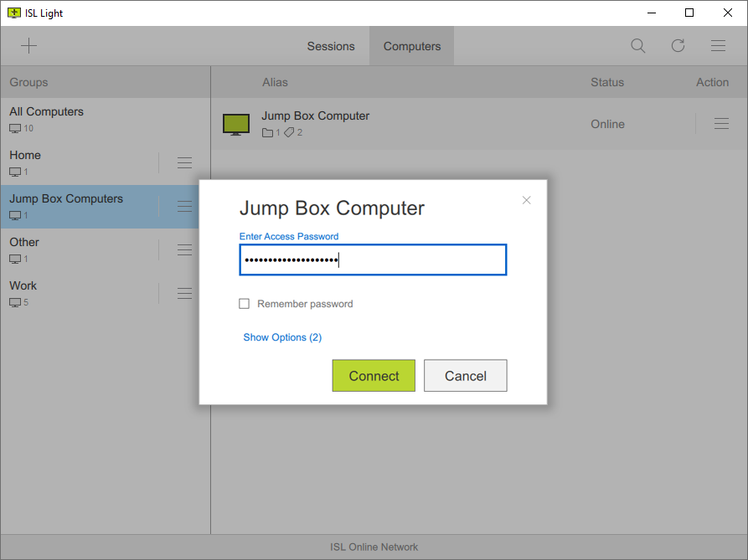Open the search function

637,46
